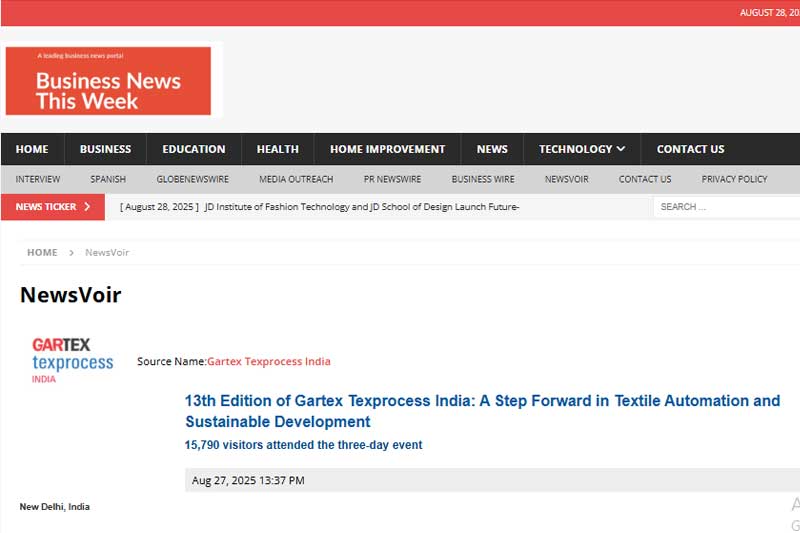The width and height of the screenshot is (800, 533).
Task: Go to the Business section
Action: tap(105, 149)
